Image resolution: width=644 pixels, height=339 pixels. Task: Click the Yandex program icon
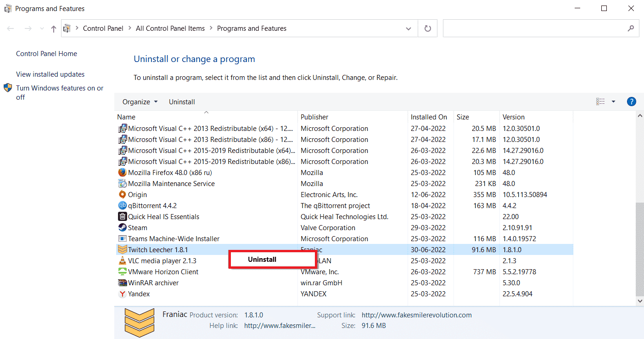(x=122, y=294)
